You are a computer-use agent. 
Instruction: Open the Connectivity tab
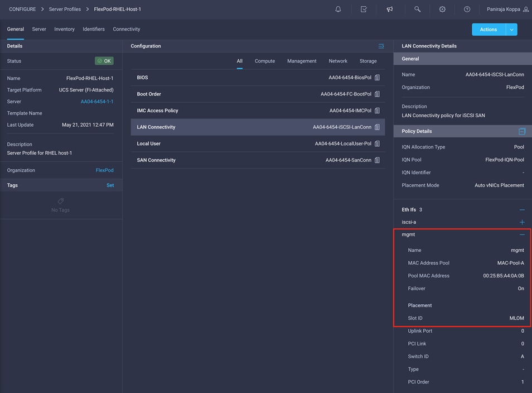(x=127, y=29)
